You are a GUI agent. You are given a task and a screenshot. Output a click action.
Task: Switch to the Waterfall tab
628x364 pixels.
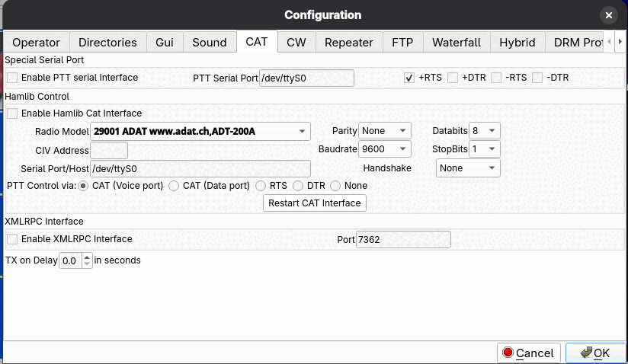tap(457, 43)
